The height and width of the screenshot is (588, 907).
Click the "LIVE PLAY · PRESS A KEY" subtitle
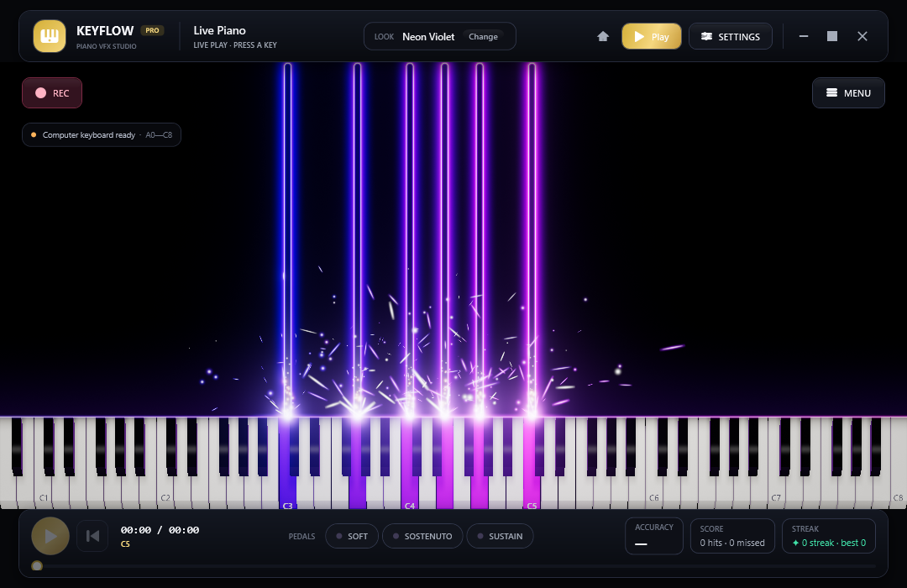(x=235, y=45)
